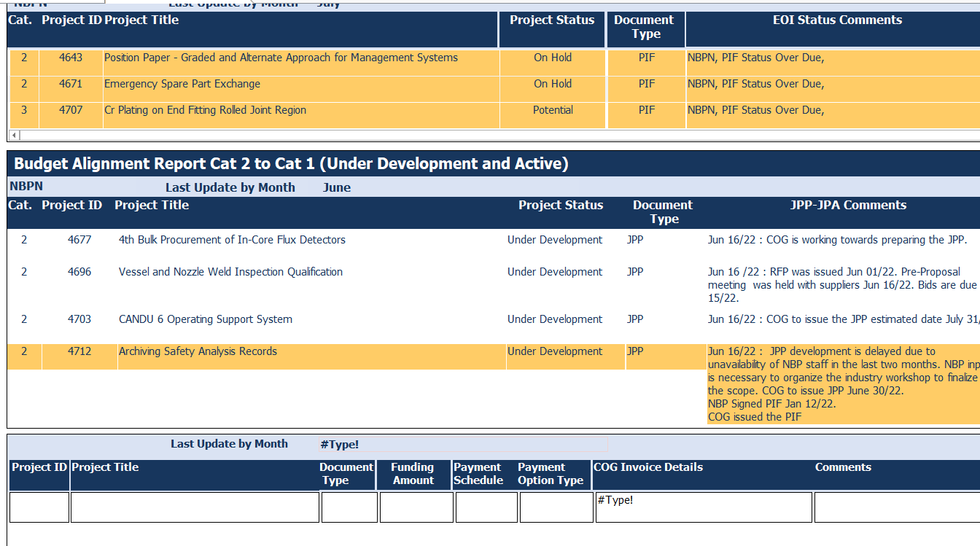
Task: Click the empty Project Title input box
Action: (195, 507)
